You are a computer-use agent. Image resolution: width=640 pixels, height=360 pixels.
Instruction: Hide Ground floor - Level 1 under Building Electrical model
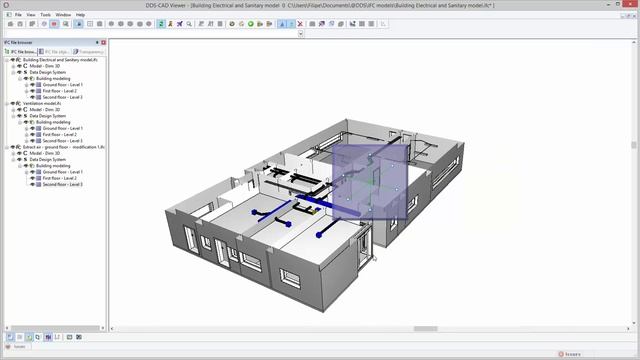[x=33, y=84]
